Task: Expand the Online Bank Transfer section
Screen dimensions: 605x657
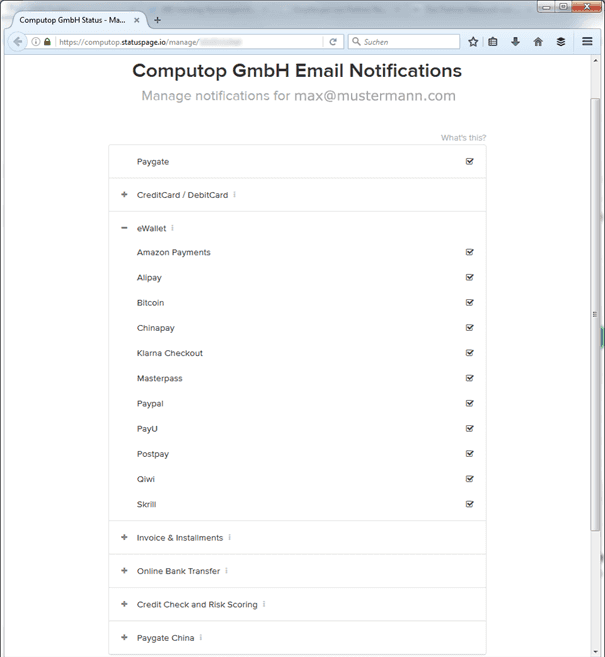Action: click(x=124, y=571)
